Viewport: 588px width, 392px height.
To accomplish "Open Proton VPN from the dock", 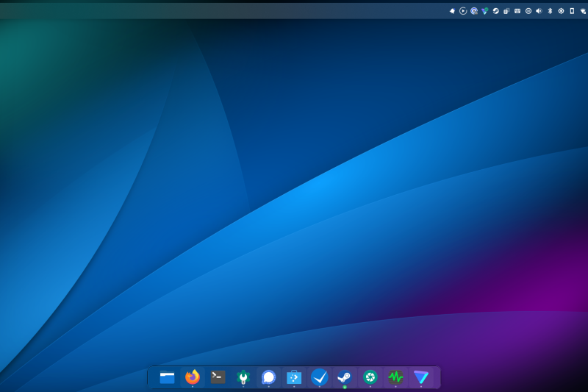I will (x=421, y=377).
